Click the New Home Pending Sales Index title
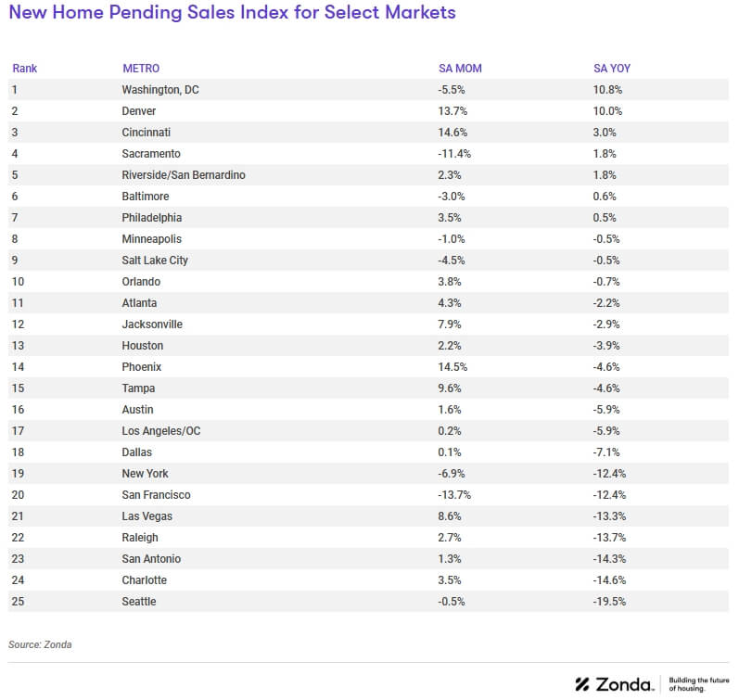The width and height of the screenshot is (739, 700). [x=232, y=14]
